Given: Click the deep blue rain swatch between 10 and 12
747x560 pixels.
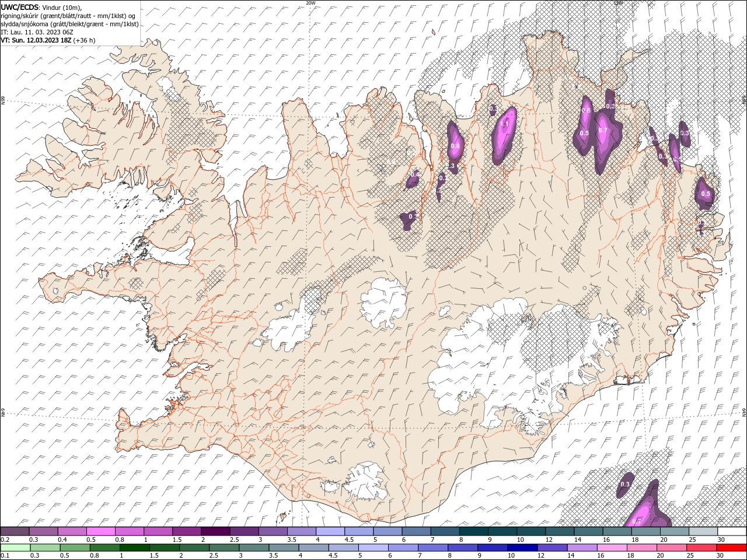Looking at the screenshot, I should click(521, 548).
